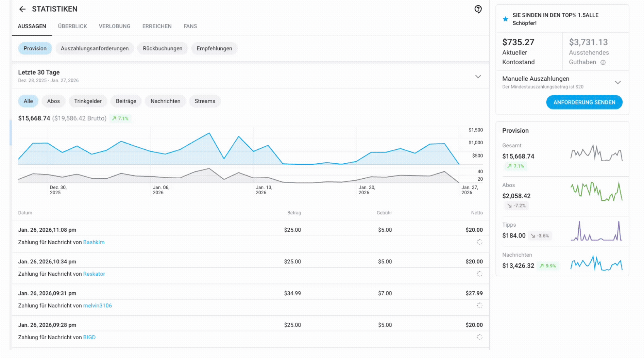Viewport: 644px width, 358px height.
Task: Open the help question mark icon
Action: click(x=478, y=9)
